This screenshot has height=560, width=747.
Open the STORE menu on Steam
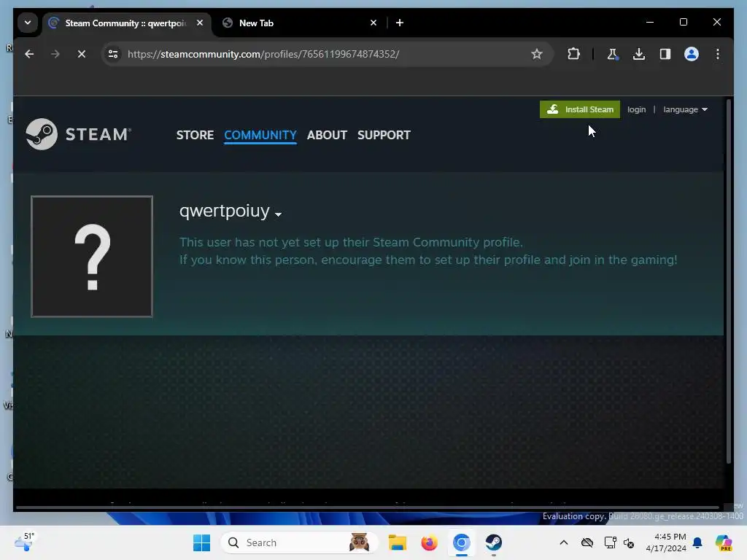[195, 135]
